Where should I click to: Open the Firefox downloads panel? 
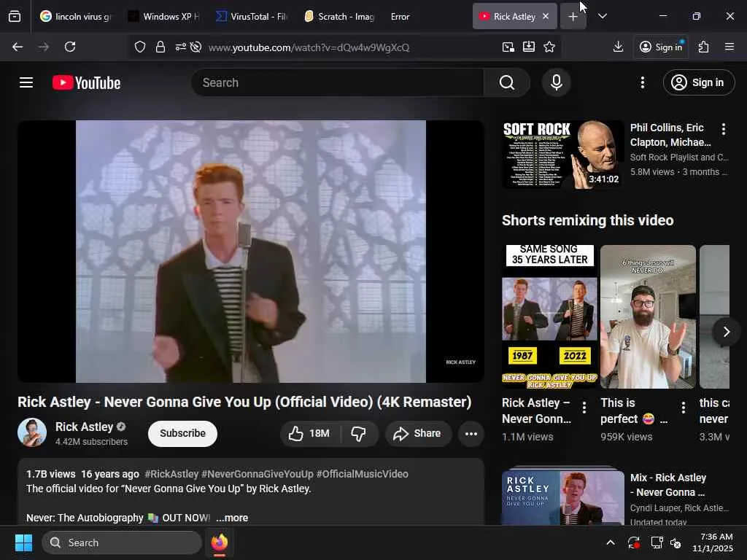pyautogui.click(x=619, y=47)
